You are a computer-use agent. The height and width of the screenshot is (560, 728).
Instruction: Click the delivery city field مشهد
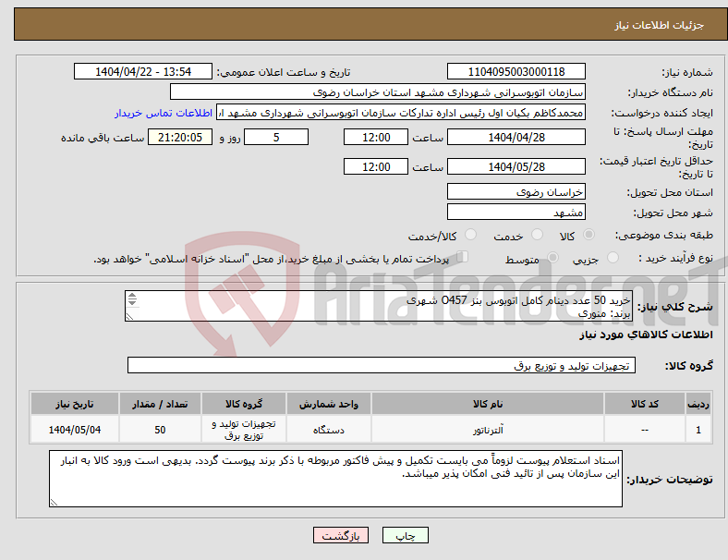(516, 213)
